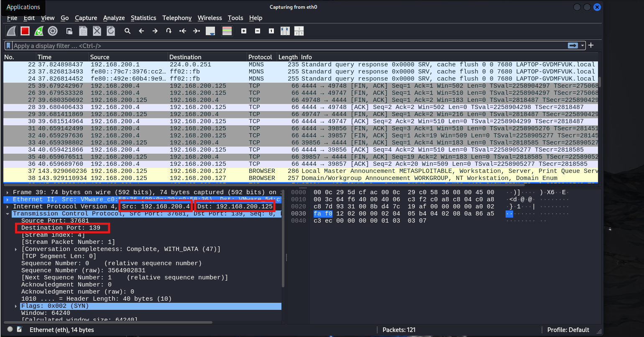
Task: Go to specified packet icon
Action: coord(169,31)
